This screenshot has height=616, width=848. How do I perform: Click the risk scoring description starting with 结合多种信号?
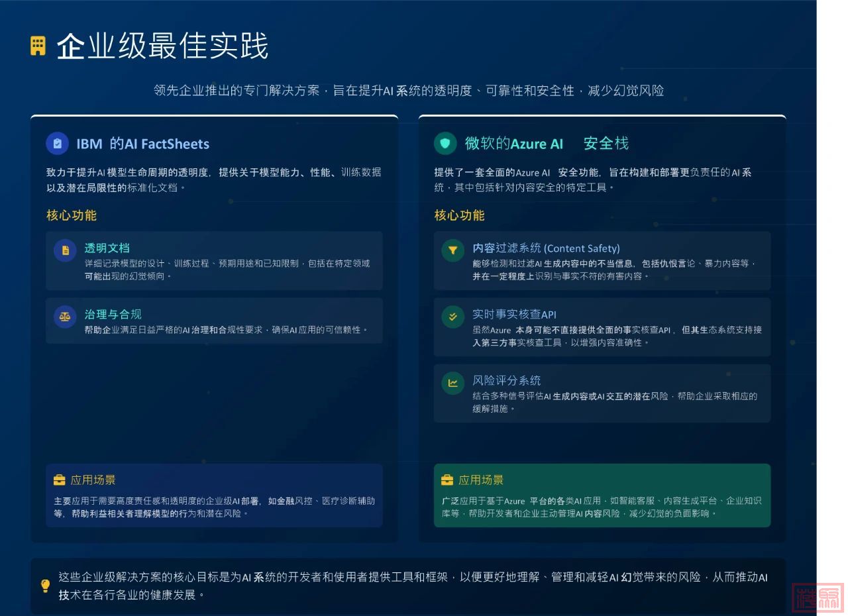(x=615, y=402)
